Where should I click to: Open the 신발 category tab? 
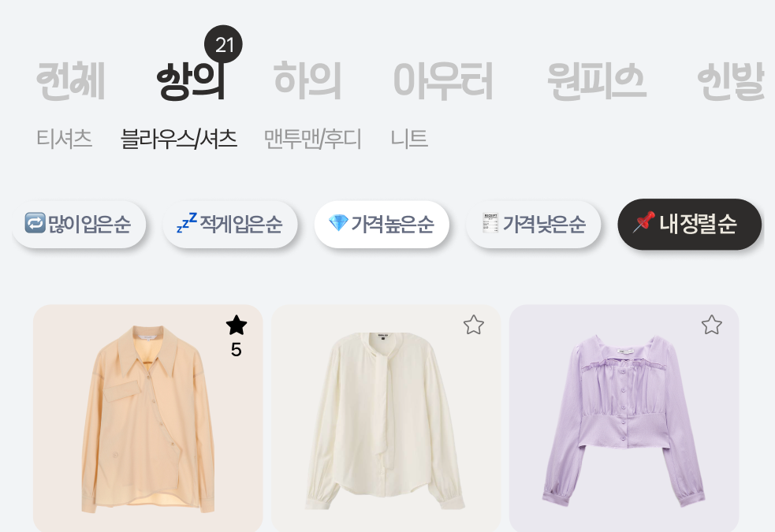731,81
